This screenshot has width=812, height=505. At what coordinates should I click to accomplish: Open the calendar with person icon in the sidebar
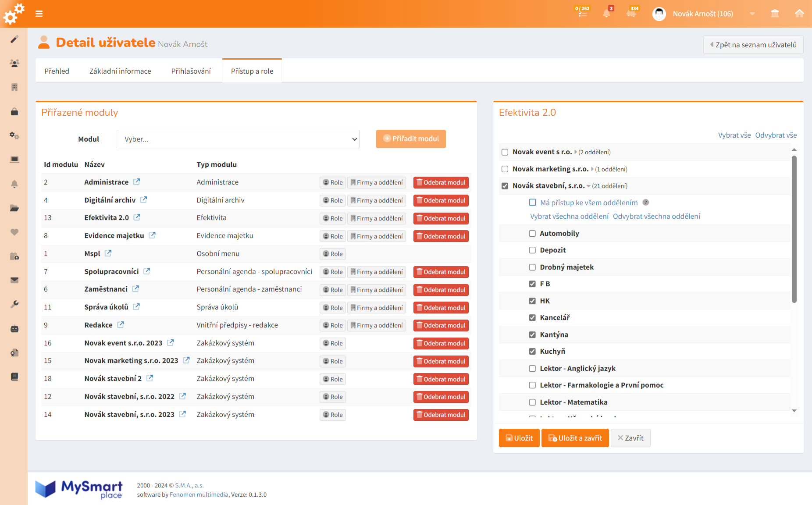(x=14, y=256)
